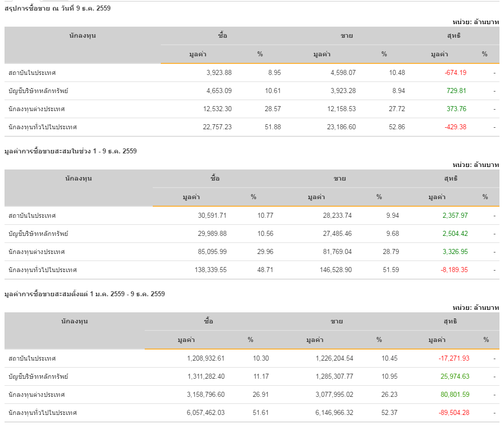504x427 pixels.
Task: Click the red net value -8,189.35
Action: 454,270
